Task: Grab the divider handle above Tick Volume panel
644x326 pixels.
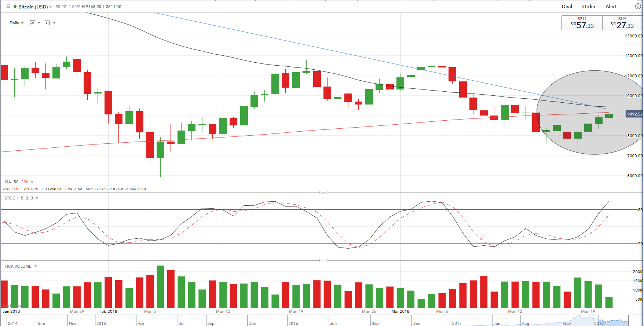Action: click(323, 260)
